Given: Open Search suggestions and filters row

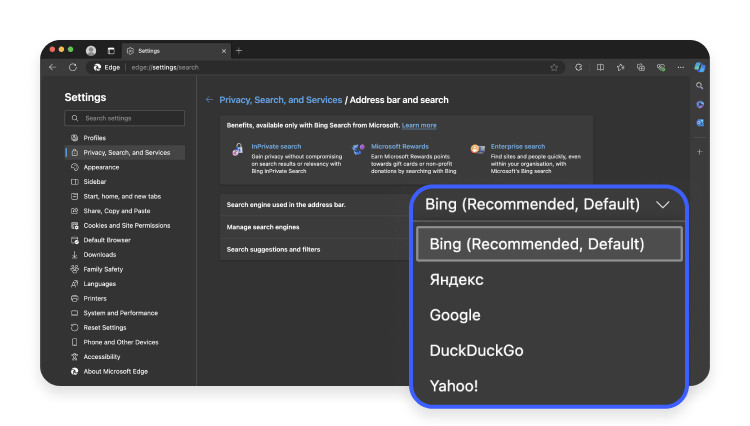Looking at the screenshot, I should [x=316, y=250].
